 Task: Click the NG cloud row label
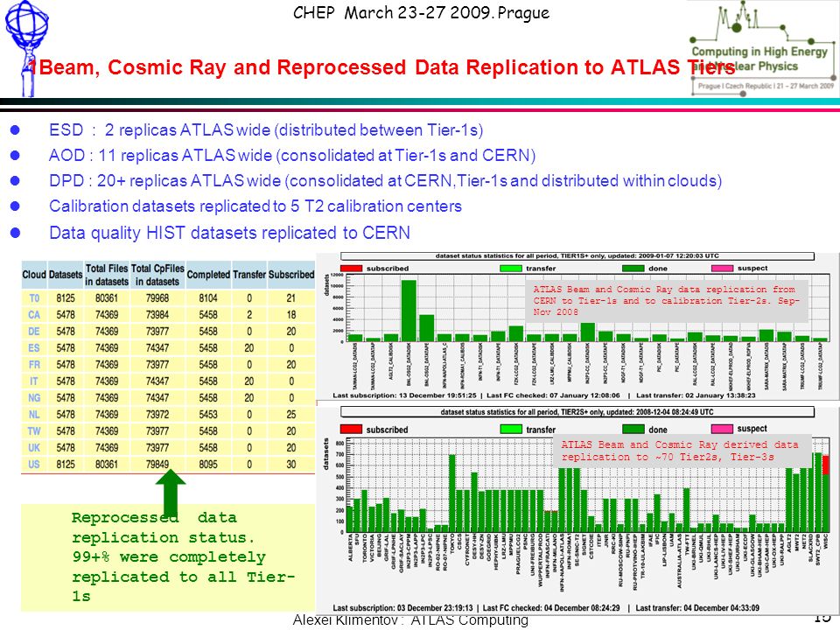(x=34, y=398)
